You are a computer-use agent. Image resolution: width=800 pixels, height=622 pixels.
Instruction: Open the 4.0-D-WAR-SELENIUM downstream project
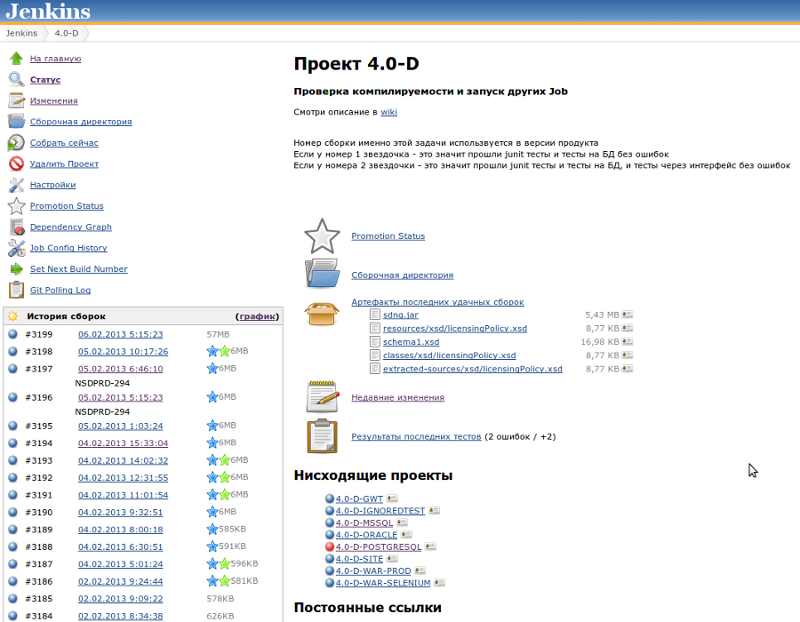click(383, 583)
